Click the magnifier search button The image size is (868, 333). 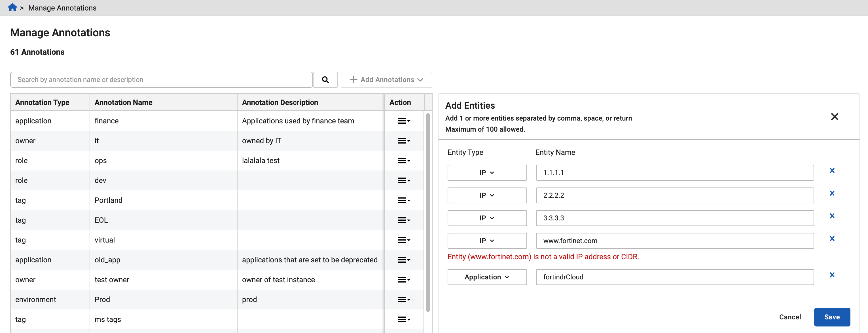[325, 79]
